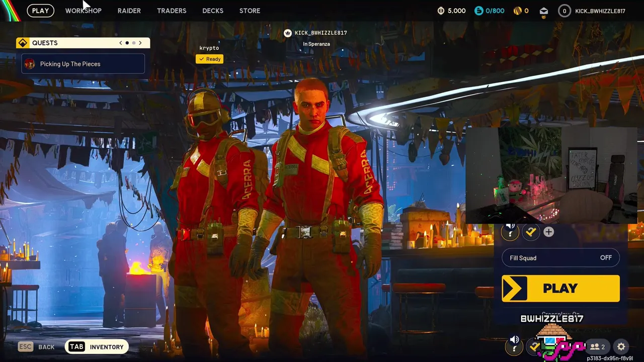Select KICK_BWHIZZLE817 name above character
The image size is (644, 362).
(320, 33)
